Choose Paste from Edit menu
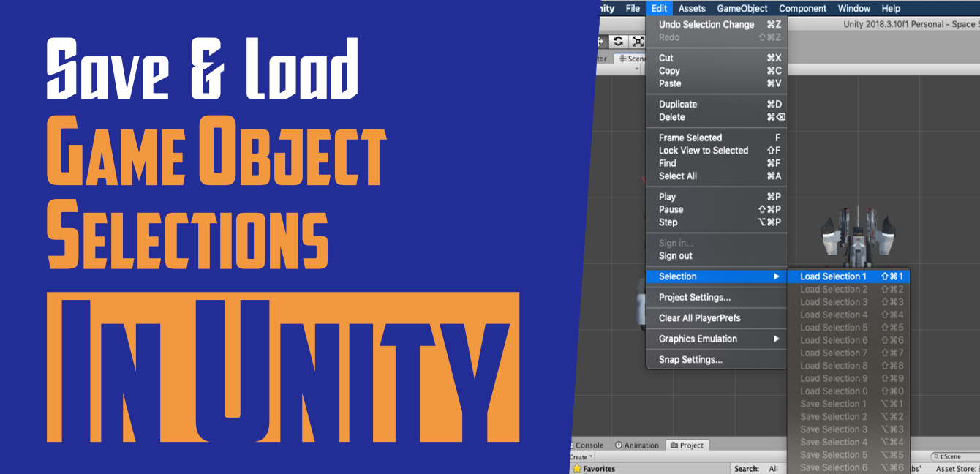The image size is (980, 474). [716, 83]
